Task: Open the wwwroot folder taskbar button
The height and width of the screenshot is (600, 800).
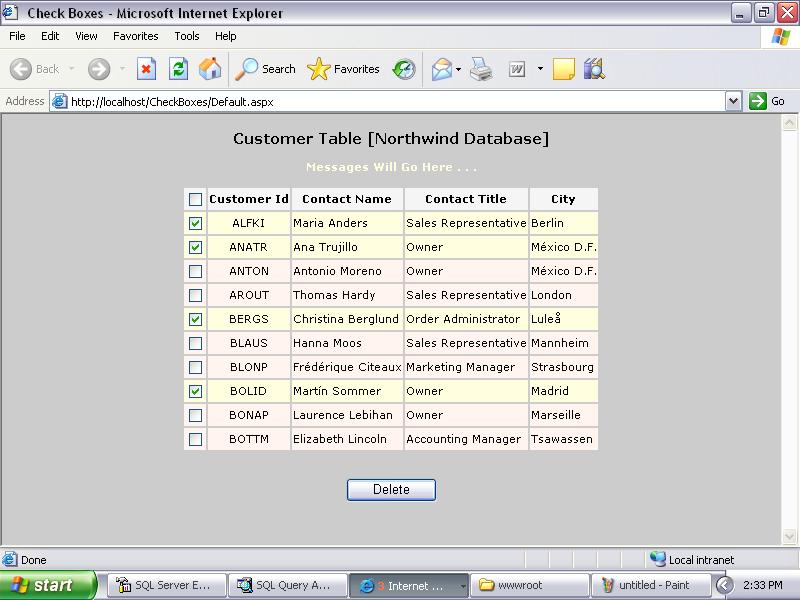Action: click(529, 585)
